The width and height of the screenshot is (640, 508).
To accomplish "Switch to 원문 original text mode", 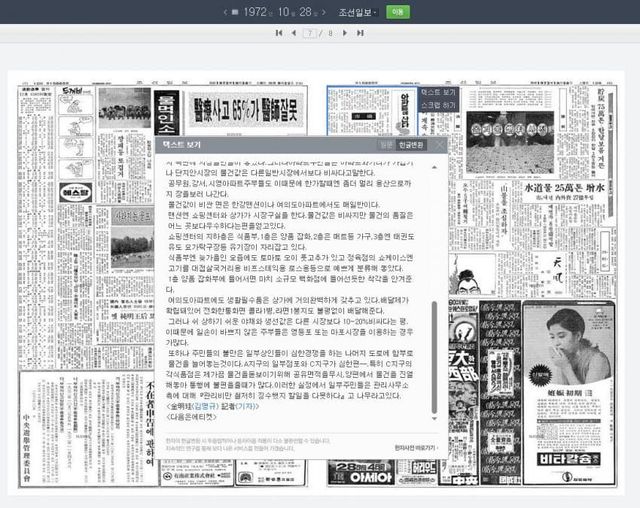I will click(x=386, y=145).
